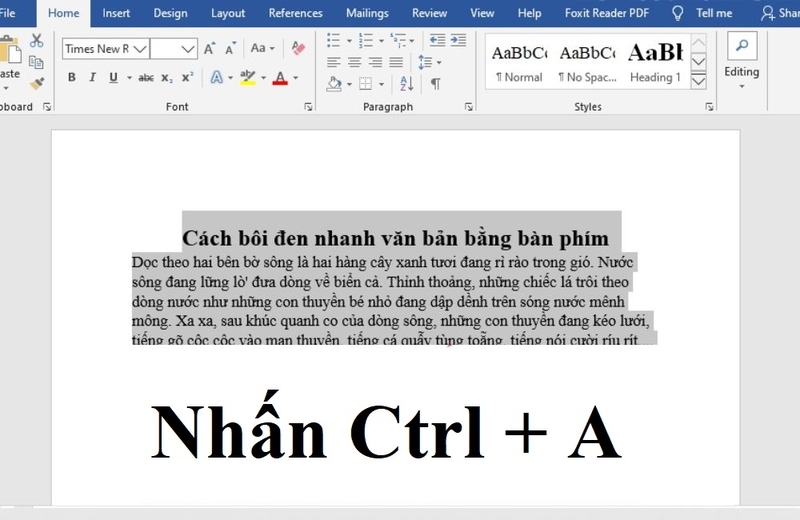Decrease font size with shrink font icon
Viewport: 800px width, 520px height.
point(231,49)
